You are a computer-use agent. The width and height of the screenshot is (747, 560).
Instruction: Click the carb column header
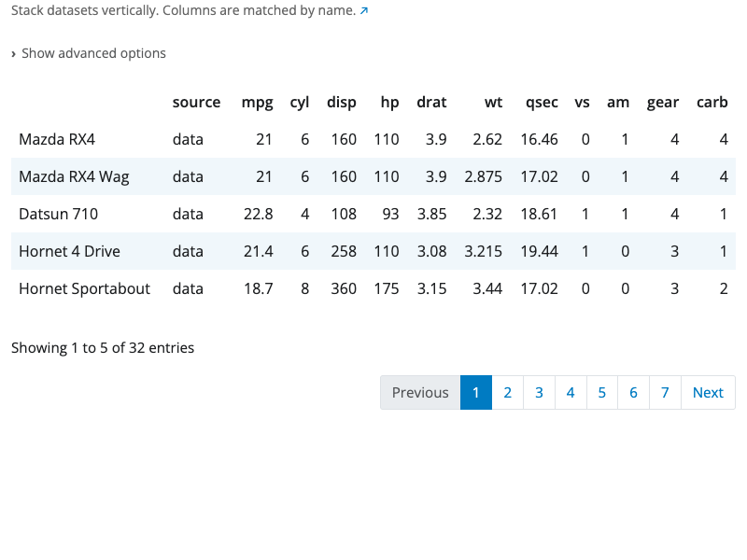tap(712, 103)
